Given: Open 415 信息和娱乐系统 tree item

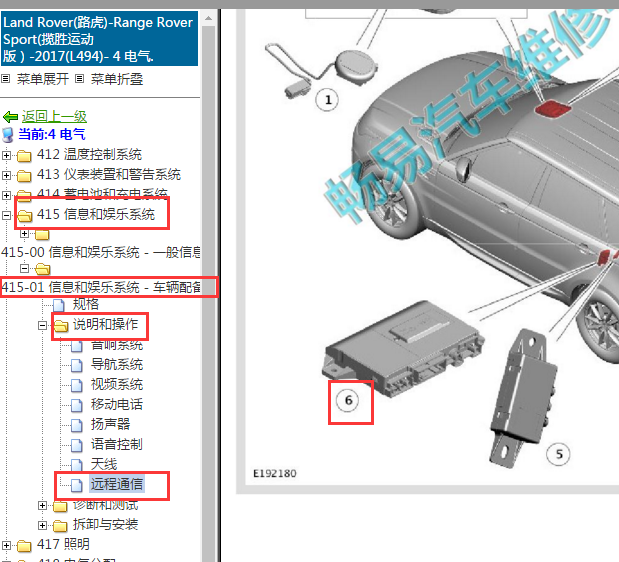Looking at the screenshot, I should coord(96,214).
